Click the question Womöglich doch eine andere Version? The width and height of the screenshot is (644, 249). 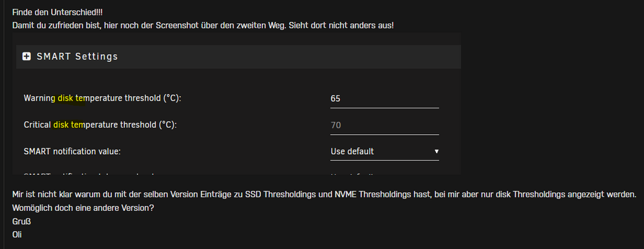pos(83,208)
